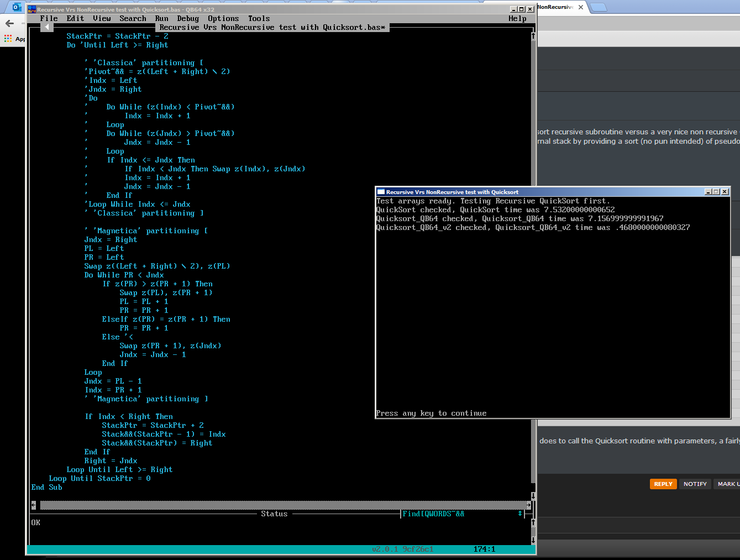740x560 pixels.
Task: Click the NOTIFY button
Action: [x=695, y=484]
